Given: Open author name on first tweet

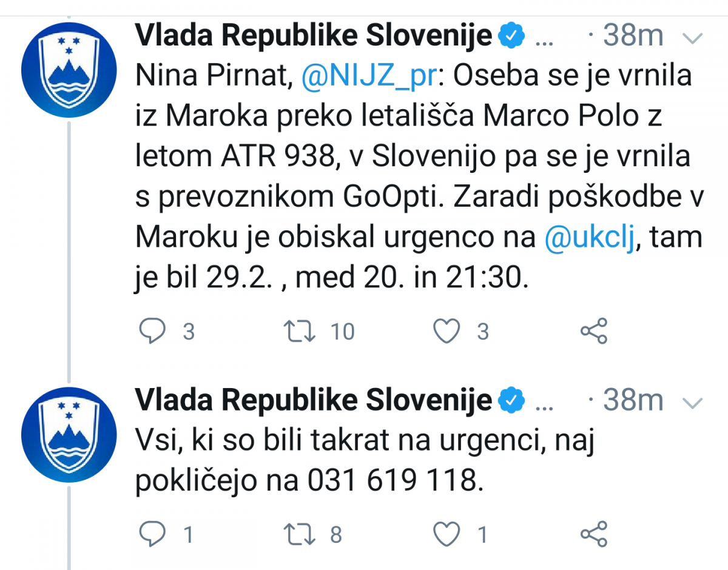Looking at the screenshot, I should pos(313,36).
